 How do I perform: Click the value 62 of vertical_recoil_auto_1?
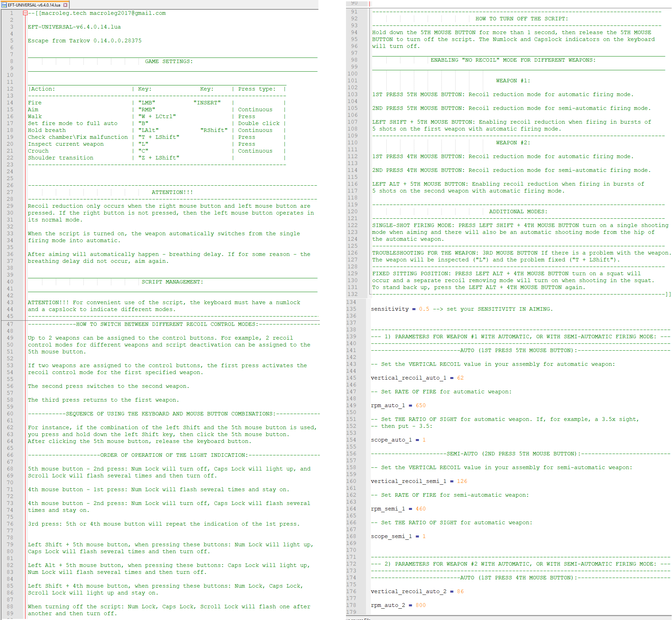(x=460, y=378)
